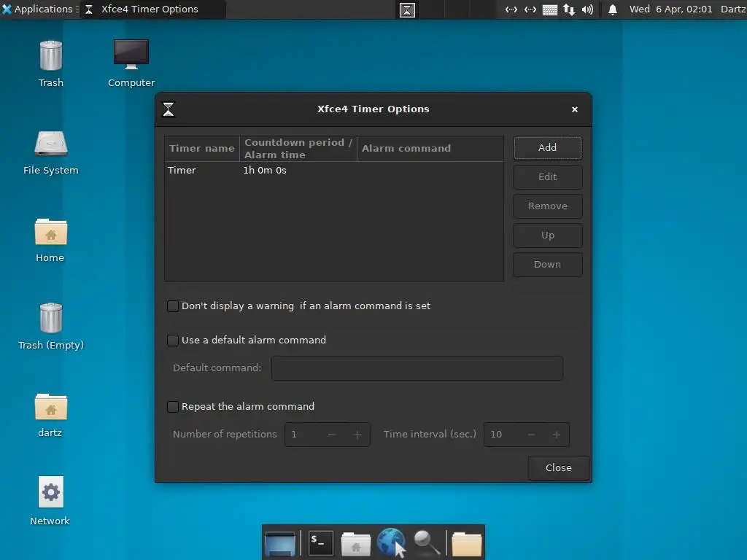747x560 pixels.
Task: Move the timer Down in the list
Action: (547, 264)
